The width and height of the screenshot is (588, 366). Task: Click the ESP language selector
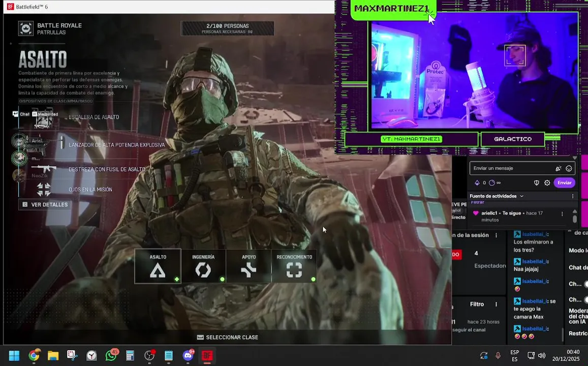coord(514,355)
